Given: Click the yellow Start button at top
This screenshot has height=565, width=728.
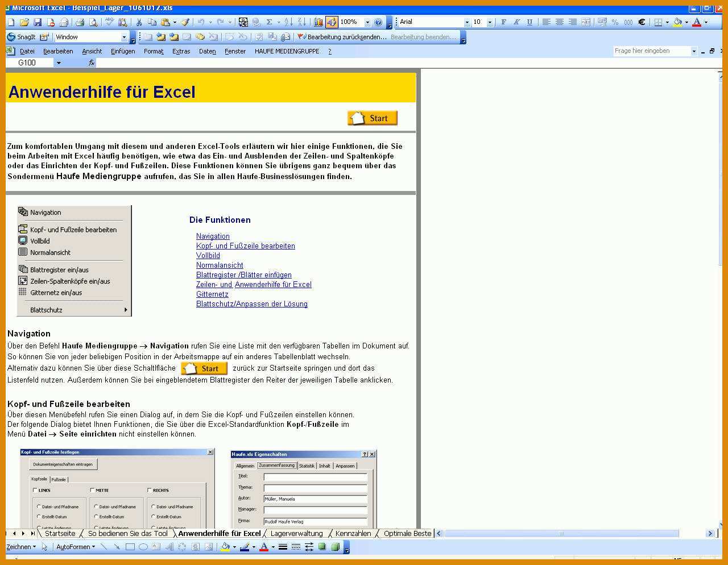Looking at the screenshot, I should (x=372, y=118).
